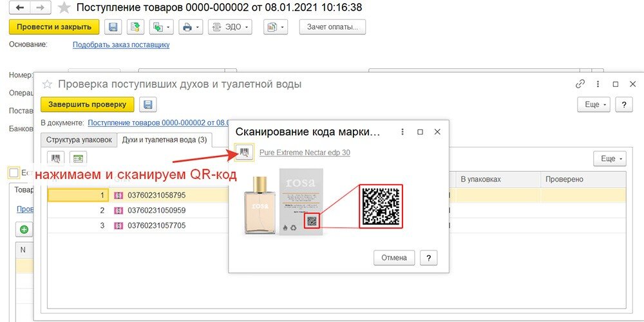Maximize the scanning dialog
This screenshot has width=644, height=322.
coord(420,132)
